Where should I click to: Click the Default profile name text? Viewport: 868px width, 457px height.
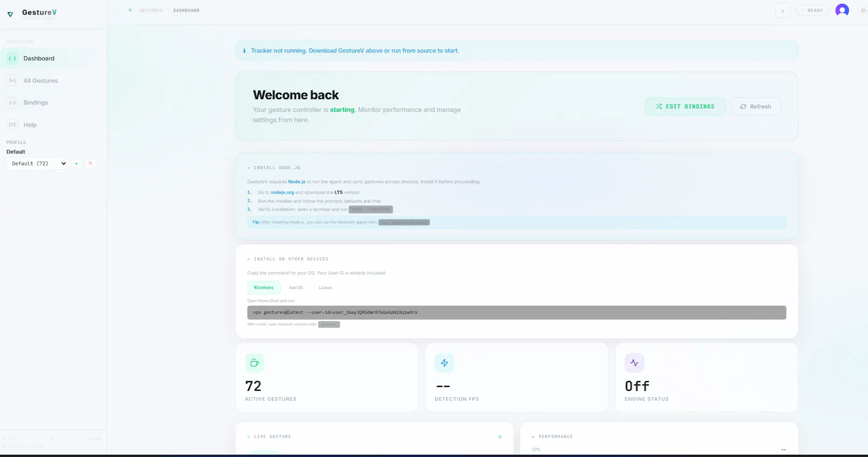pyautogui.click(x=16, y=152)
